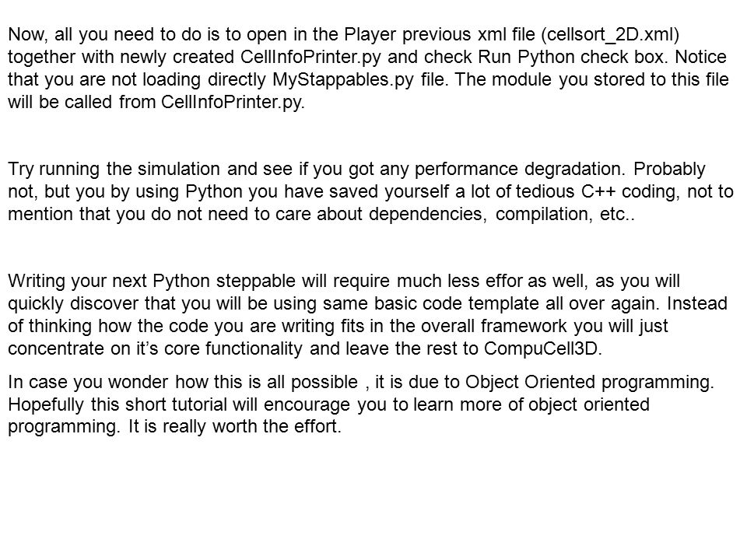Click 'Hopefully this short tutorial' text

click(117, 404)
